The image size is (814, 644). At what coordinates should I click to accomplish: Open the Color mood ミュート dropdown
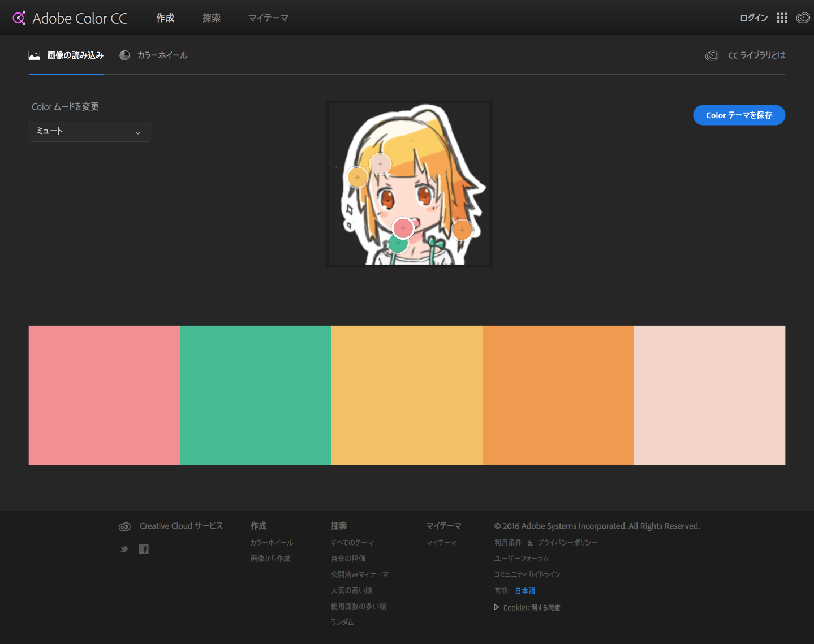(x=89, y=132)
